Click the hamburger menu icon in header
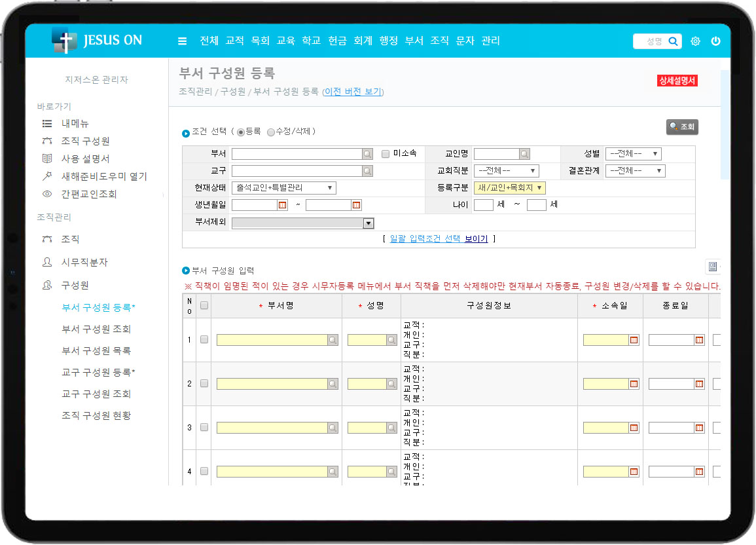This screenshot has height=545, width=756. pyautogui.click(x=182, y=41)
